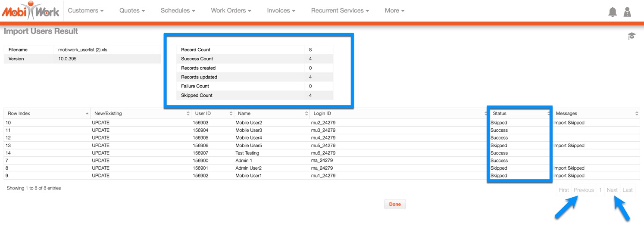Open the Quotes menu
Image resolution: width=644 pixels, height=236 pixels.
(132, 11)
